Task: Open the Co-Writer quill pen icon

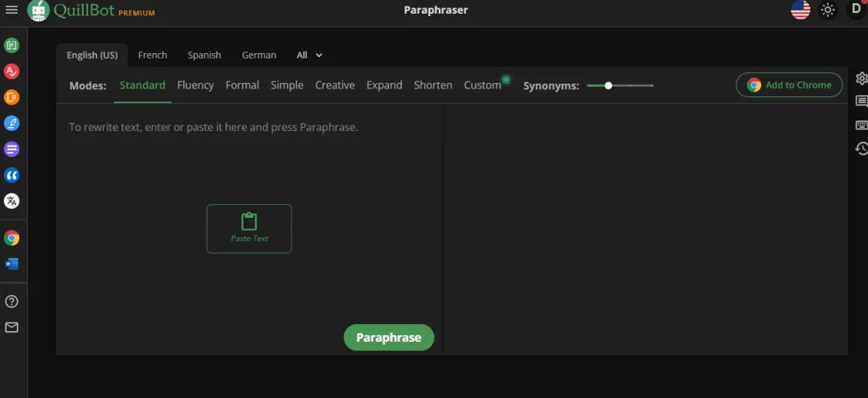Action: click(x=11, y=123)
